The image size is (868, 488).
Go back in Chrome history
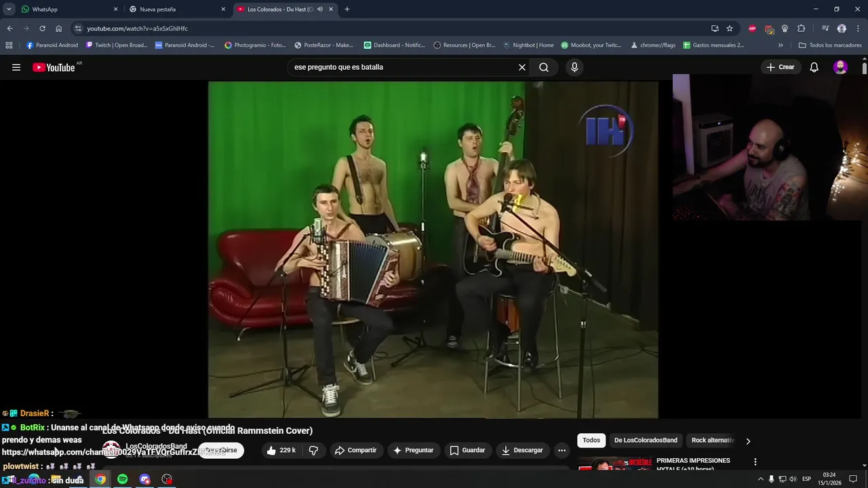click(x=9, y=28)
